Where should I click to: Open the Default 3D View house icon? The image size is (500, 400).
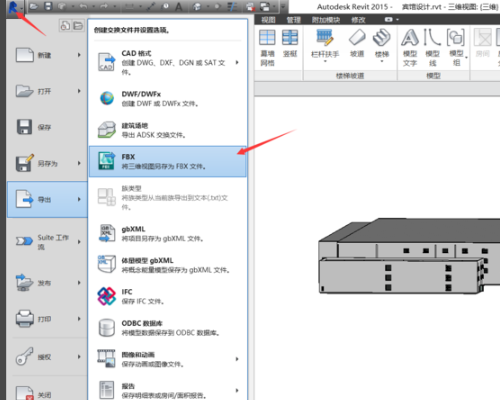click(x=197, y=7)
